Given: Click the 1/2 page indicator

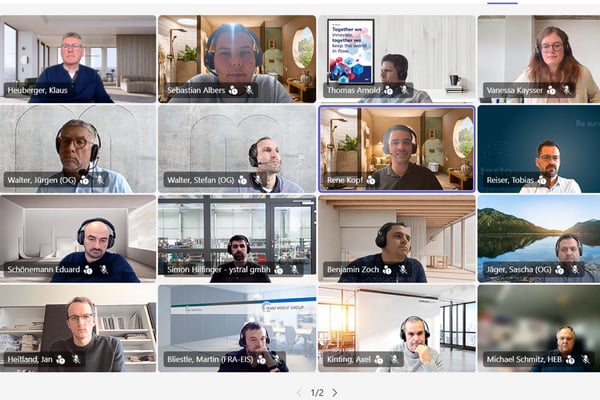Looking at the screenshot, I should pos(317,392).
